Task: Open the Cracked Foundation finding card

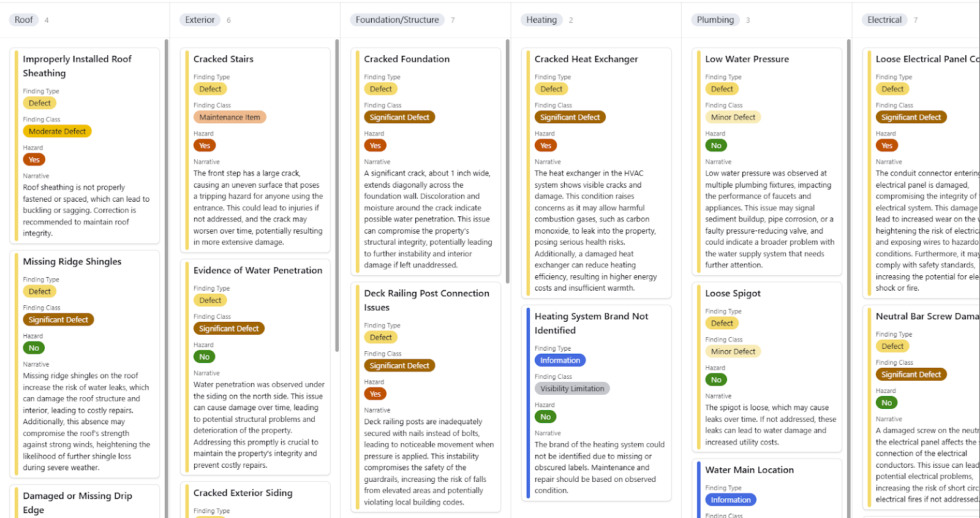Action: tap(407, 59)
